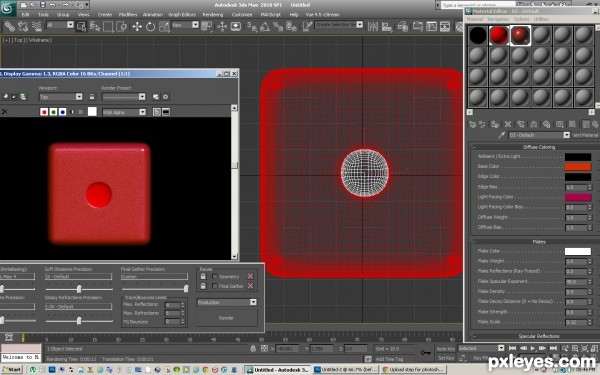Click the Mirror tool icon
600x375 pixels.
pyautogui.click(x=373, y=26)
